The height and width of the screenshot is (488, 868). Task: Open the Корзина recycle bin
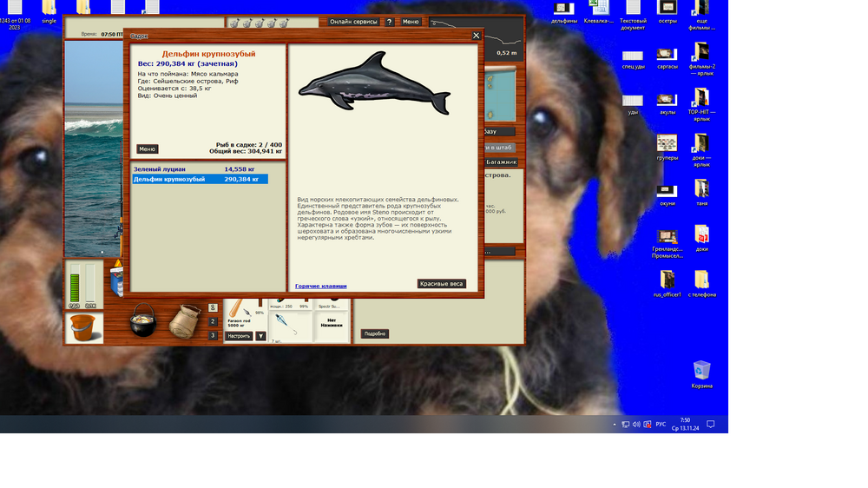tap(701, 375)
